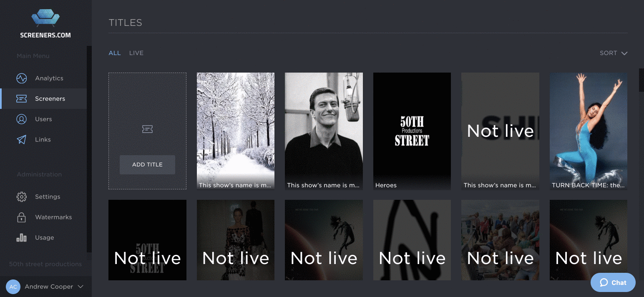Open the Chat button
This screenshot has width=644, height=297.
[x=613, y=282]
